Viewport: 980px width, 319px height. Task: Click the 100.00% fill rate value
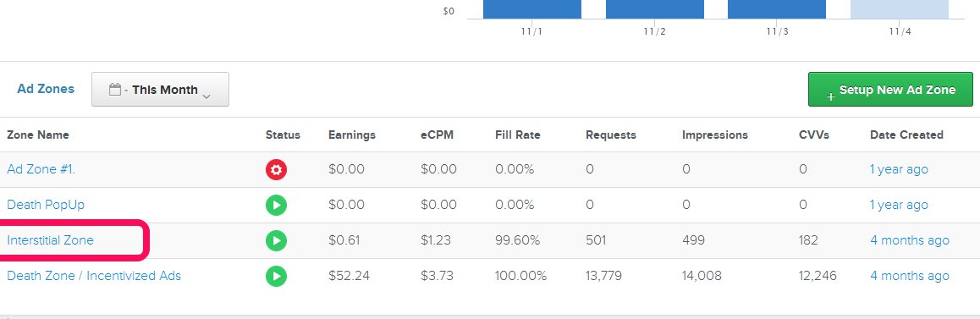[x=520, y=276]
